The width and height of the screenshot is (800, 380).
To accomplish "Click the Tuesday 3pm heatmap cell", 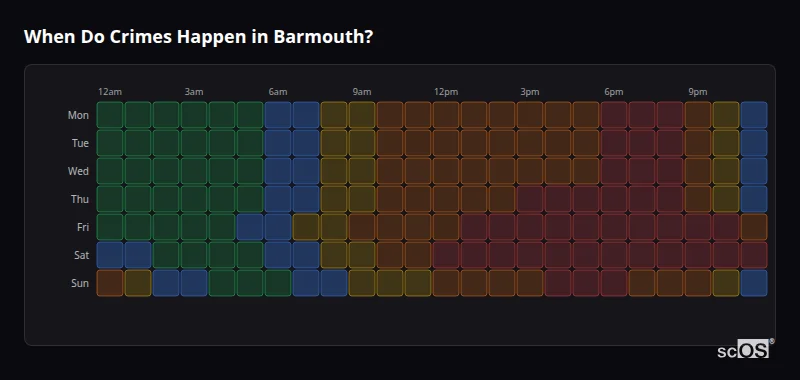I will (530, 143).
